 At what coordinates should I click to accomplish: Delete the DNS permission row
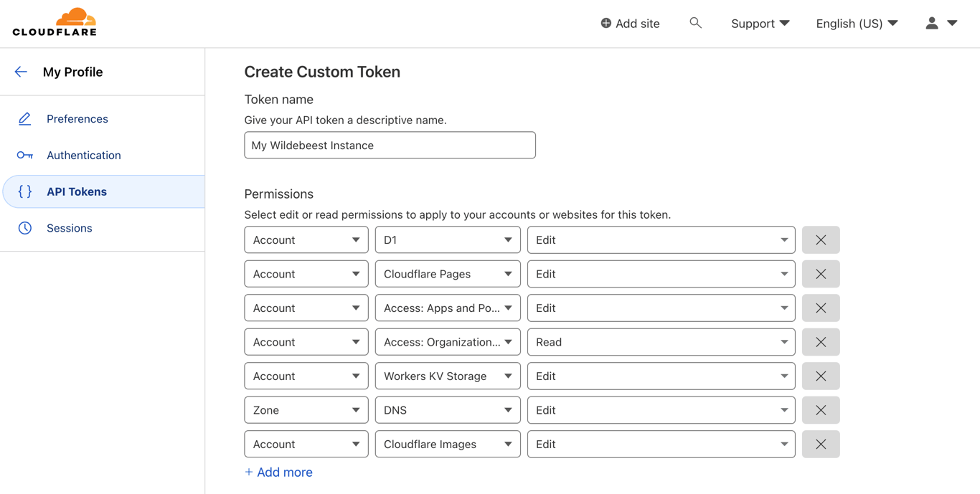click(x=821, y=410)
